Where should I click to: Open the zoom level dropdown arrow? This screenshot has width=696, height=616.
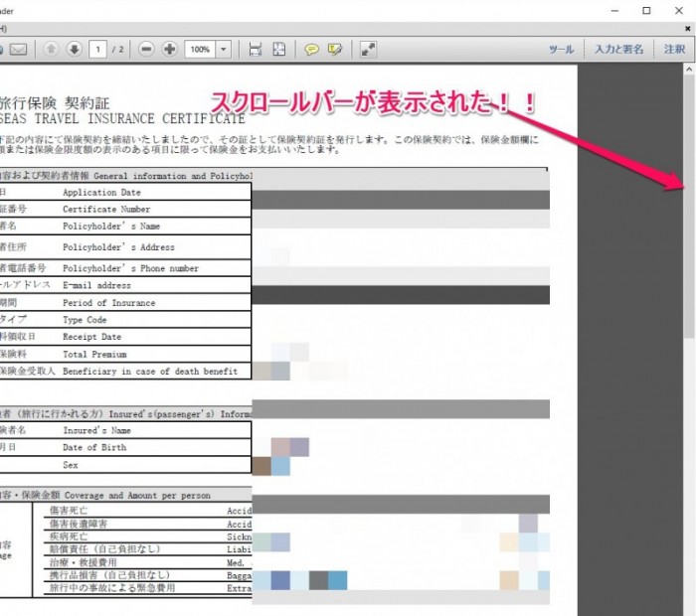(224, 50)
